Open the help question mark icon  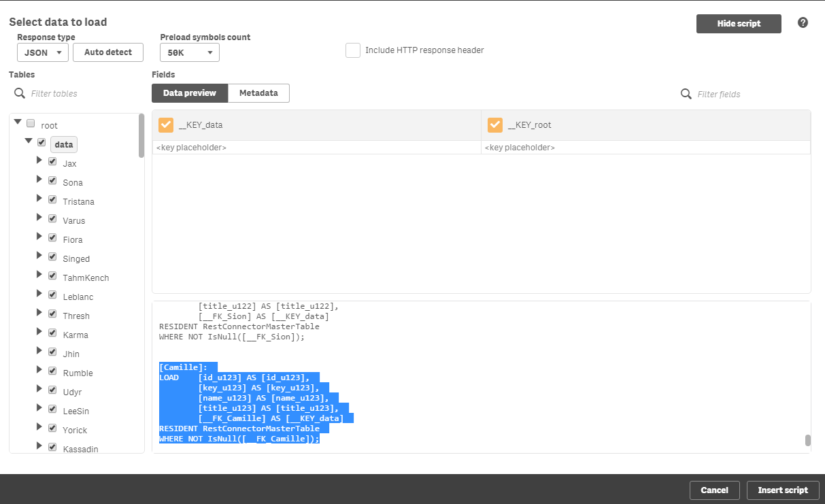(803, 23)
